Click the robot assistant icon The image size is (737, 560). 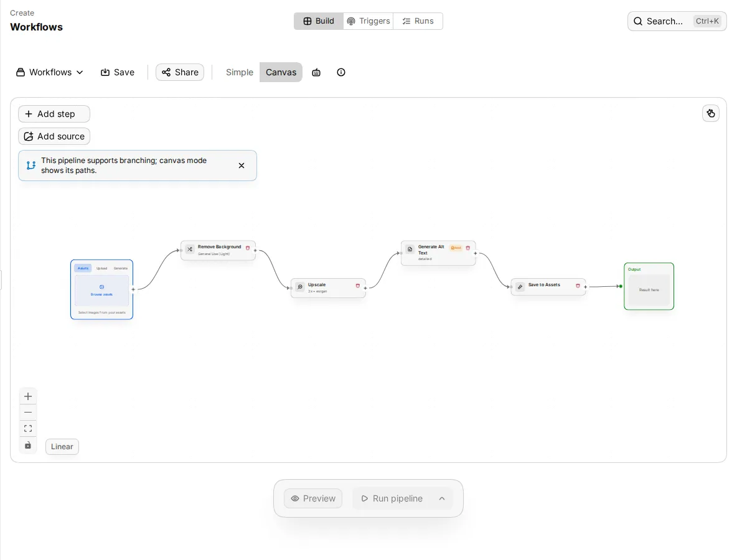[x=316, y=72]
